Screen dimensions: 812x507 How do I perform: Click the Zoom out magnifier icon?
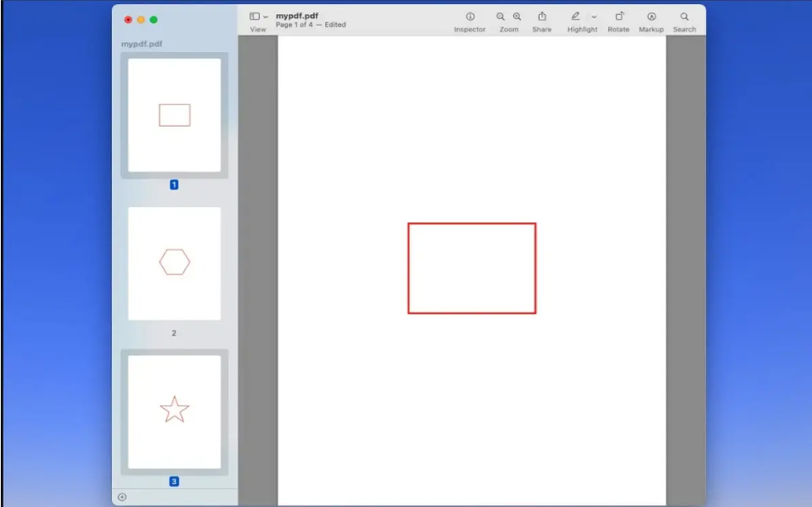coord(500,17)
